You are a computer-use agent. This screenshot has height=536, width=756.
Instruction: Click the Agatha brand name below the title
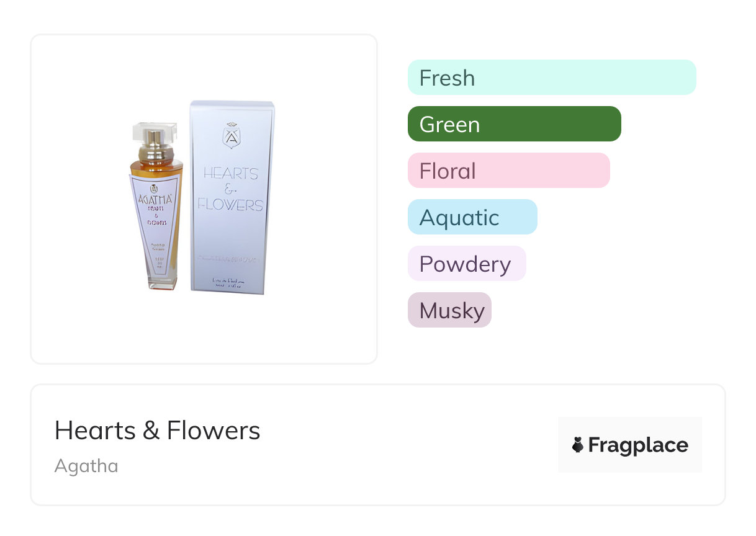coord(86,465)
